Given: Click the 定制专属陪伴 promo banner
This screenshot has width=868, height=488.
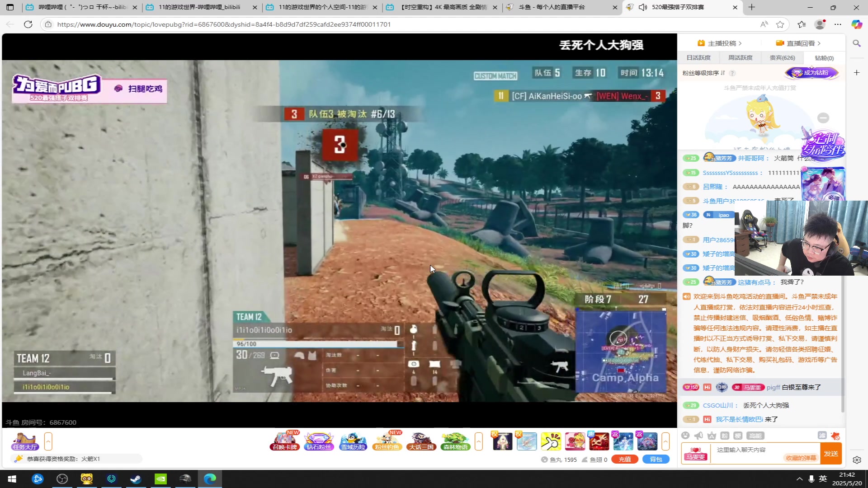Looking at the screenshot, I should pos(823,145).
